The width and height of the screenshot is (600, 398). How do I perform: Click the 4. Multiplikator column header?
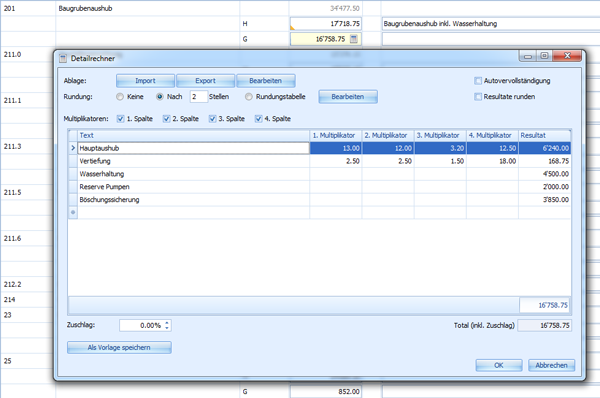(x=492, y=135)
